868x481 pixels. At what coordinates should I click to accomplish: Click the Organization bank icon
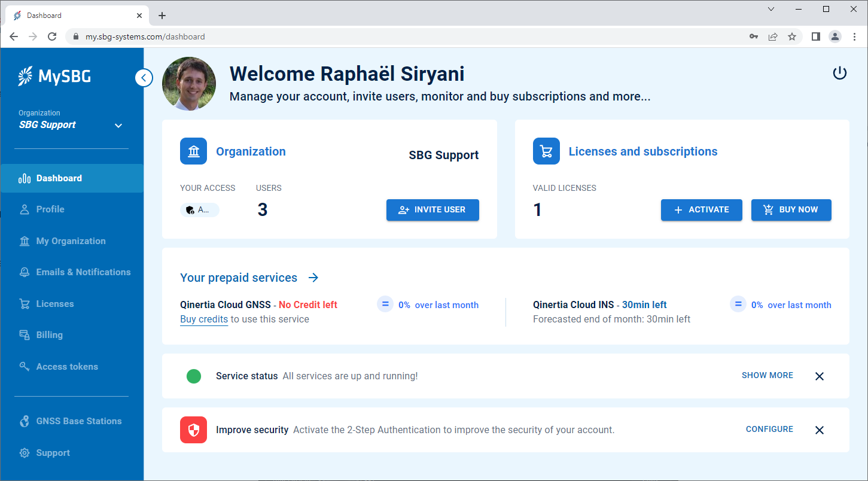click(193, 151)
